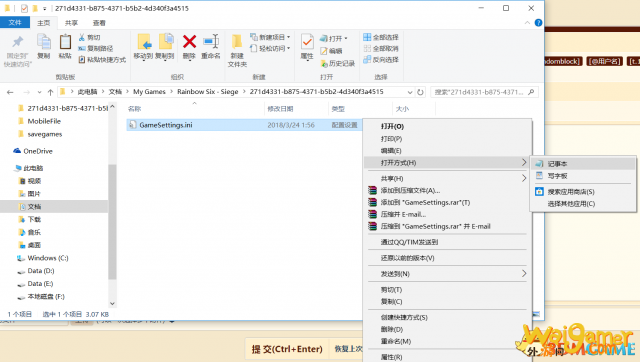Screen dimensions: 640x362
Task: Click the red Delete (删除) icon
Action: click(189, 42)
